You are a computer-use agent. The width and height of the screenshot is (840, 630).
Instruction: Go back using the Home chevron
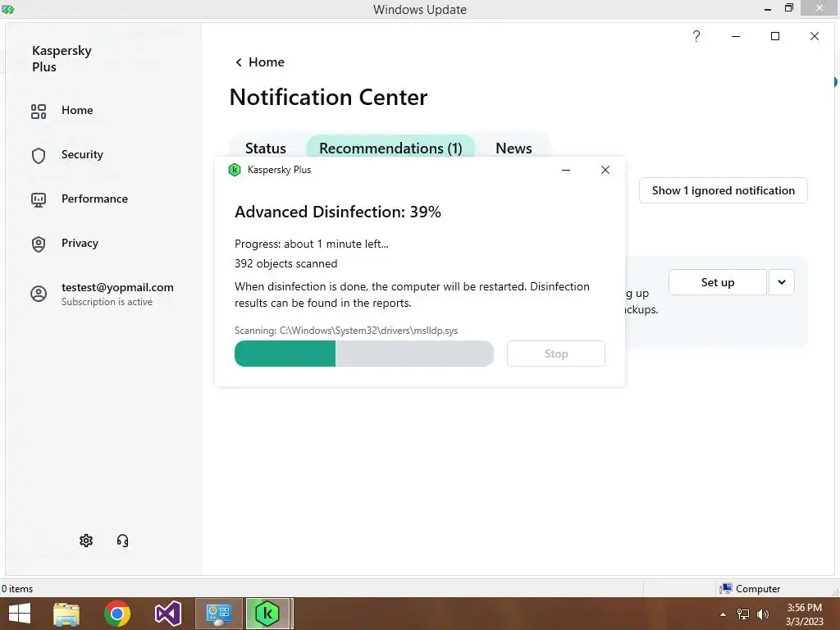tap(239, 62)
